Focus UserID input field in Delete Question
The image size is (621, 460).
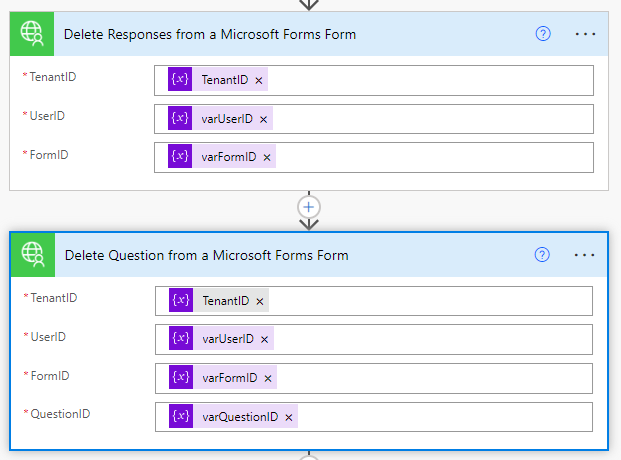374,340
